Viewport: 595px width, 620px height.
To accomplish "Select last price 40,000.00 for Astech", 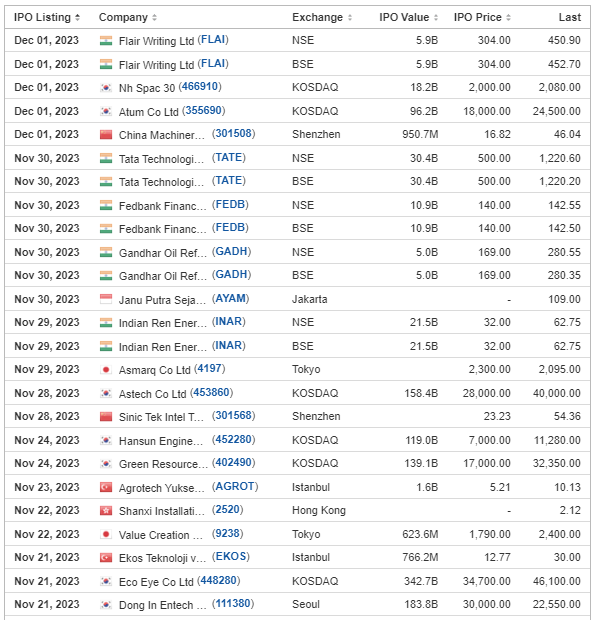I will [x=557, y=393].
